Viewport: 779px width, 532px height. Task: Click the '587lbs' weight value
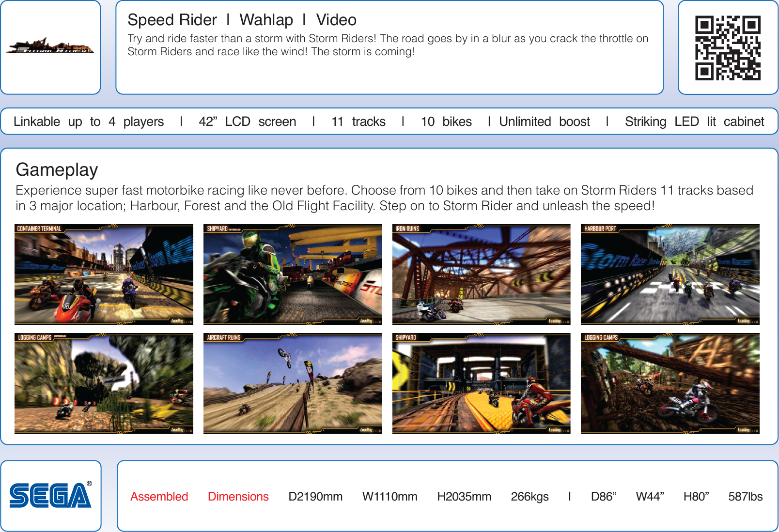point(745,497)
